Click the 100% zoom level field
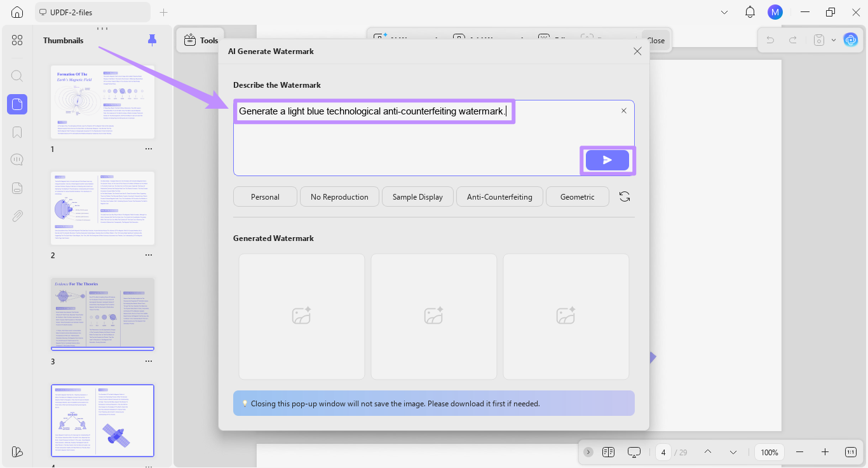Viewport: 868px width, 468px height. [x=770, y=452]
